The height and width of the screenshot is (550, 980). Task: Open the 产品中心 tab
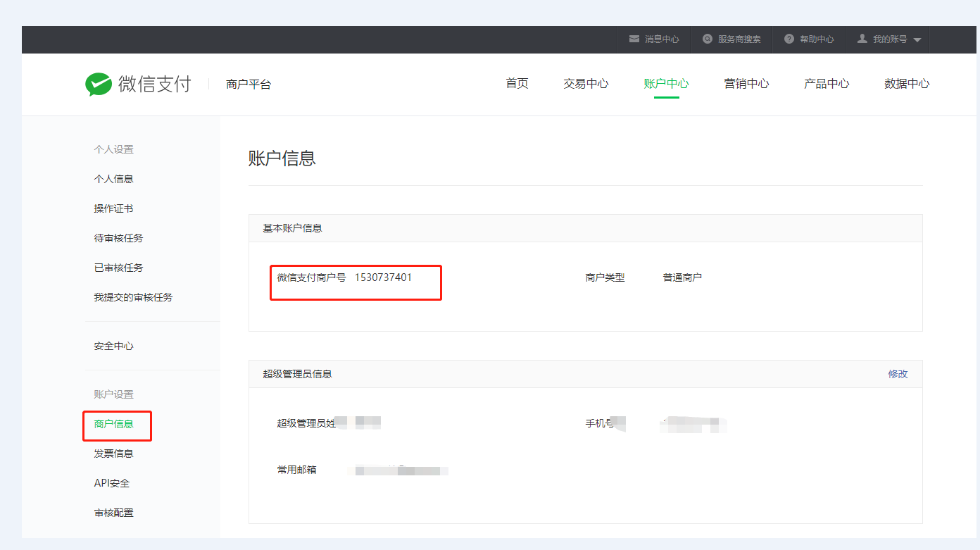[827, 84]
